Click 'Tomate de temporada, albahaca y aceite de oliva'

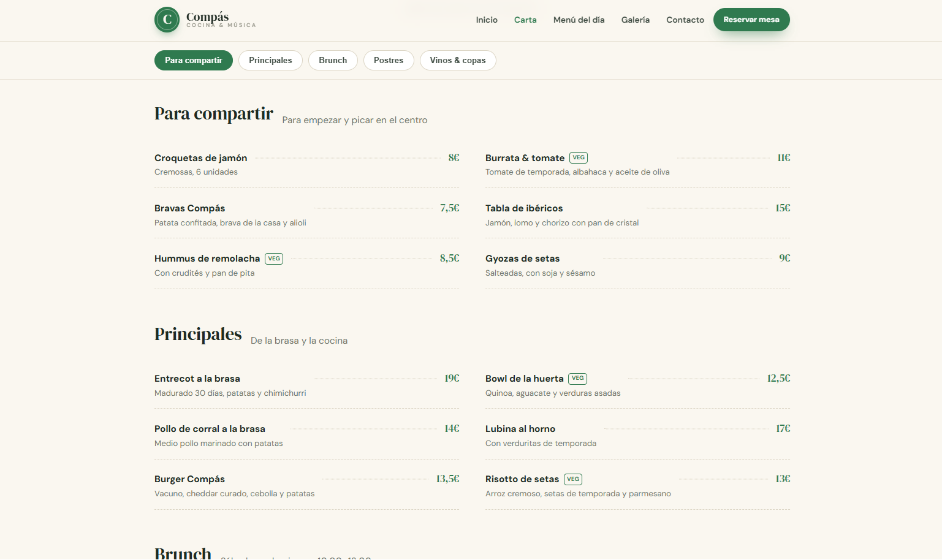577,172
